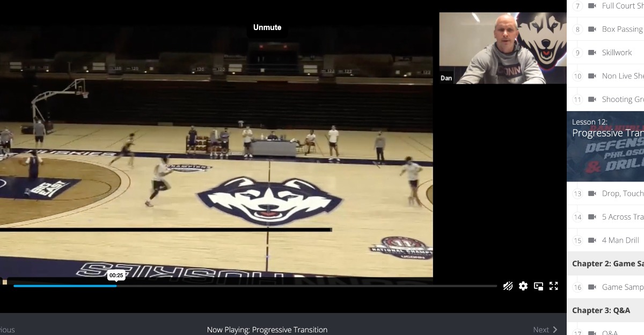Image resolution: width=644 pixels, height=335 pixels.
Task: Expand the Chapter 2 Game Samples section
Action: pyautogui.click(x=608, y=264)
